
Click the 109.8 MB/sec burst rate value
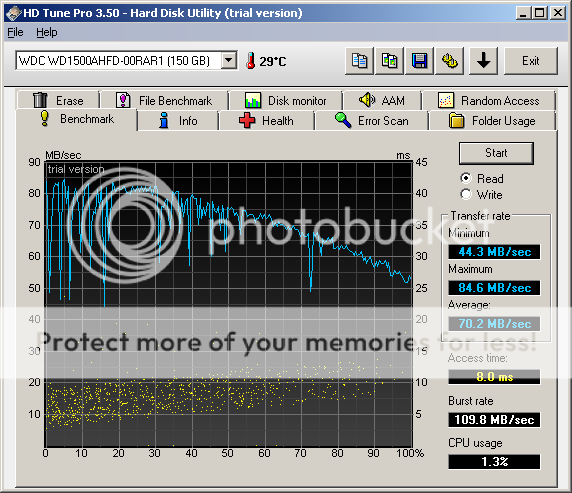click(x=494, y=420)
